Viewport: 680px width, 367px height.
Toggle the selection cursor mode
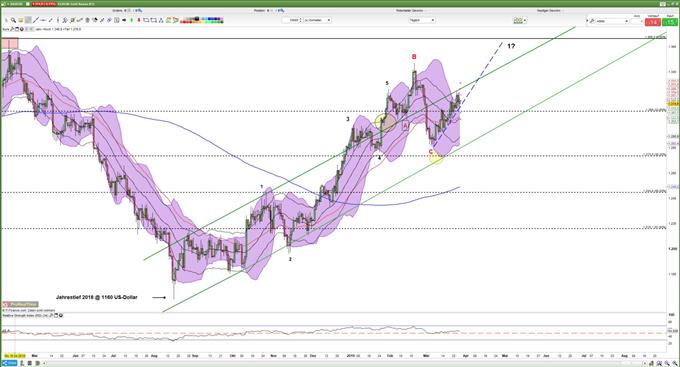[28, 20]
